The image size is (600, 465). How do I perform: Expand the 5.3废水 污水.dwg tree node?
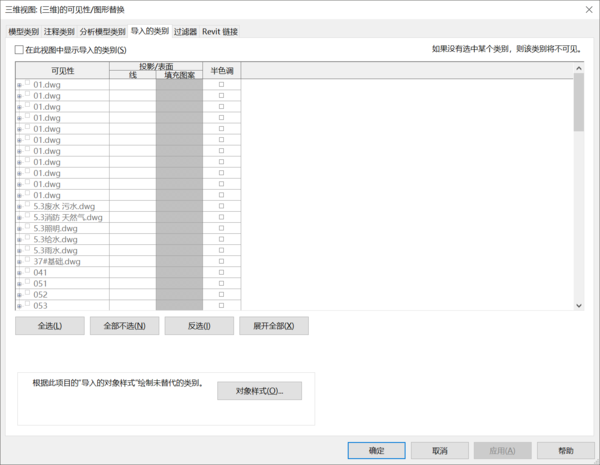point(19,206)
